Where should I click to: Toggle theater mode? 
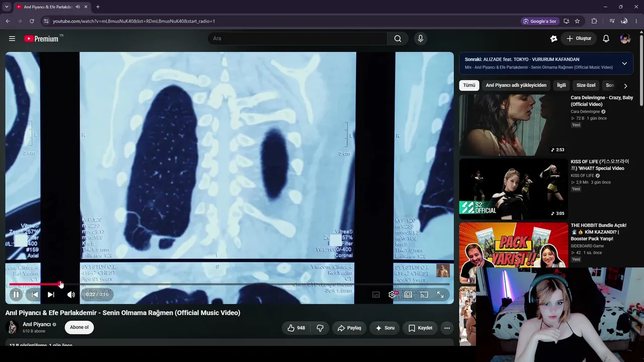[x=408, y=295]
